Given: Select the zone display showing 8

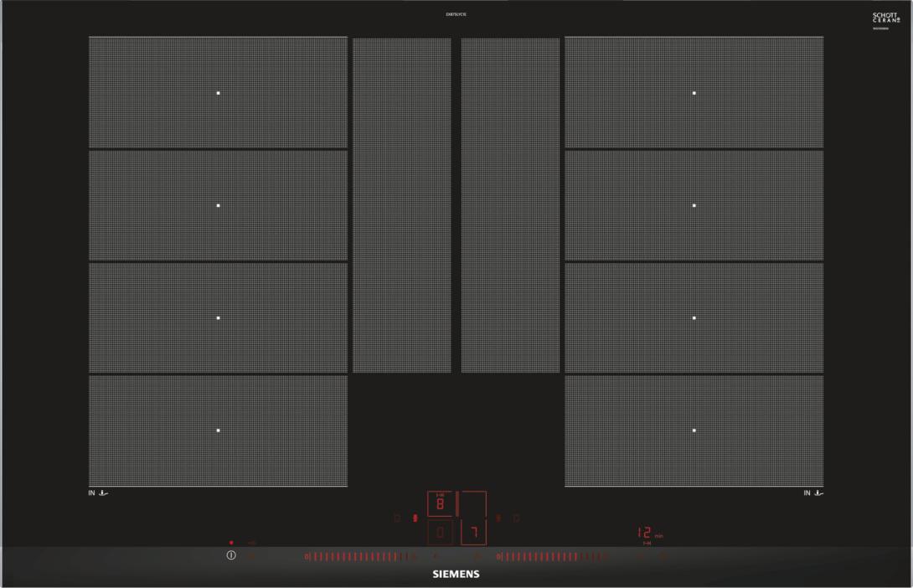Looking at the screenshot, I should click(441, 504).
